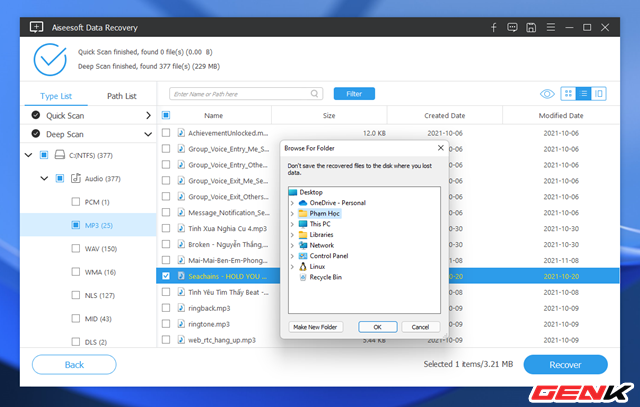This screenshot has height=407, width=640.
Task: Click the save scan result icon
Action: coord(531,27)
